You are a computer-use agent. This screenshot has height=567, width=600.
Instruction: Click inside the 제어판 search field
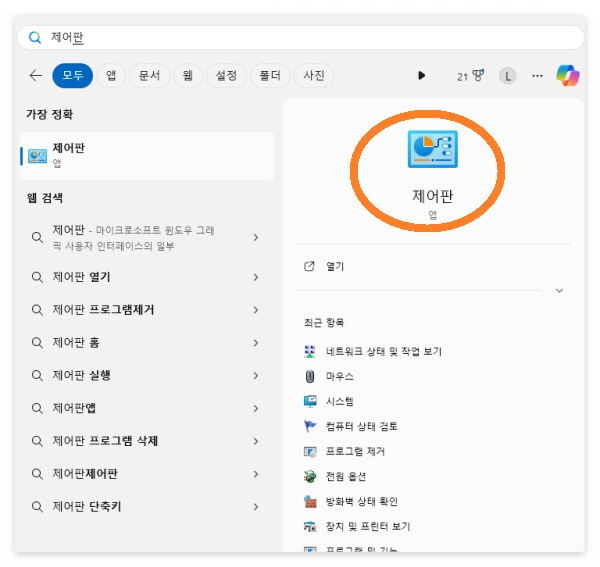click(300, 37)
